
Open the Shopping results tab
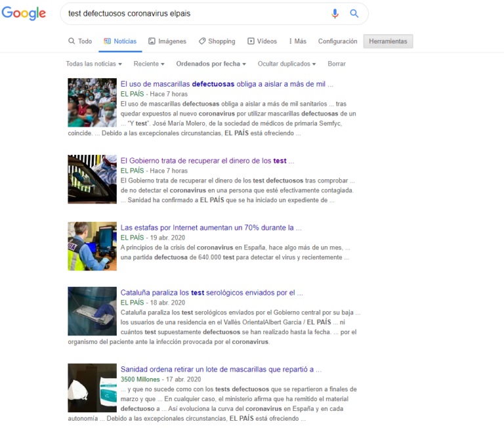[x=217, y=41]
